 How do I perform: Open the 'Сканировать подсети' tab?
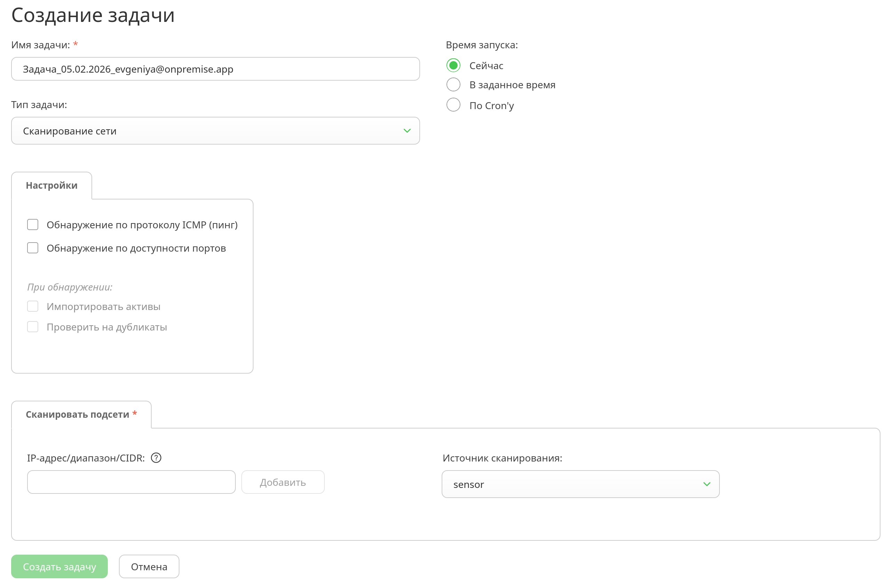pyautogui.click(x=81, y=414)
